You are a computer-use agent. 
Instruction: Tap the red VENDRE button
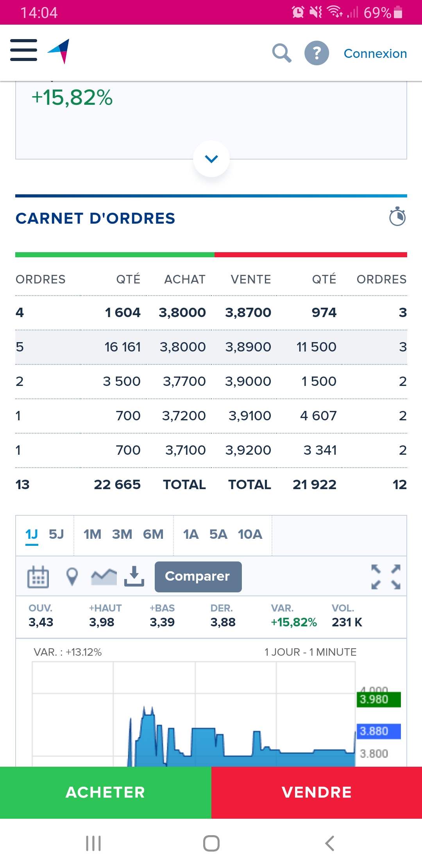click(317, 793)
